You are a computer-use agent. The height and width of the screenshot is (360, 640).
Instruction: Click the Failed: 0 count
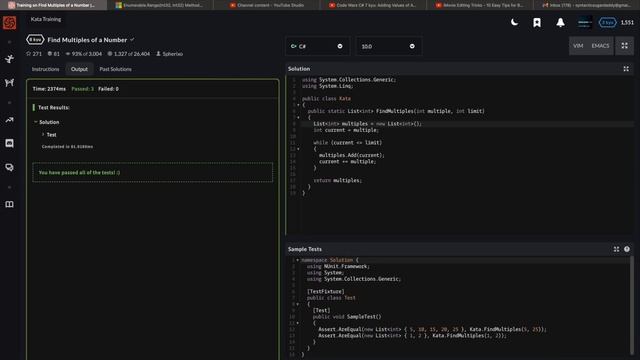[x=108, y=89]
